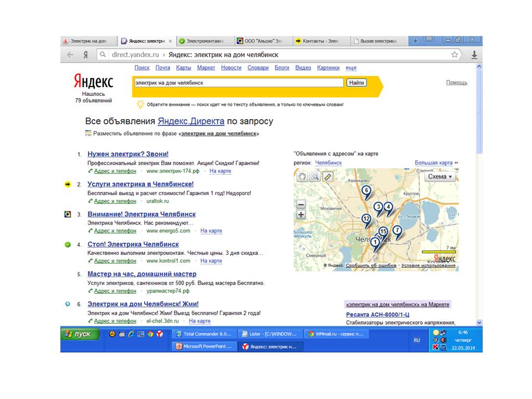Click map marker number 6
The height and width of the screenshot is (399, 532).
(366, 191)
